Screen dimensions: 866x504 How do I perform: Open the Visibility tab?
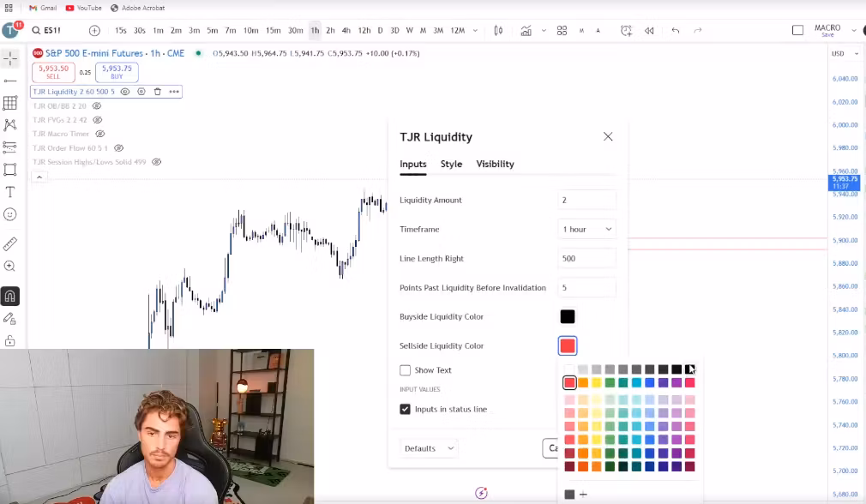pos(495,164)
